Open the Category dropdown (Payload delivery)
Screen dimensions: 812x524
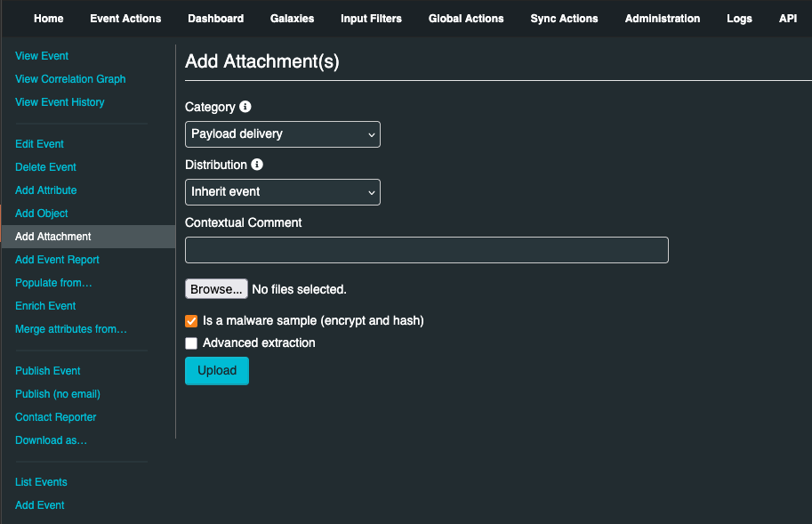(282, 134)
